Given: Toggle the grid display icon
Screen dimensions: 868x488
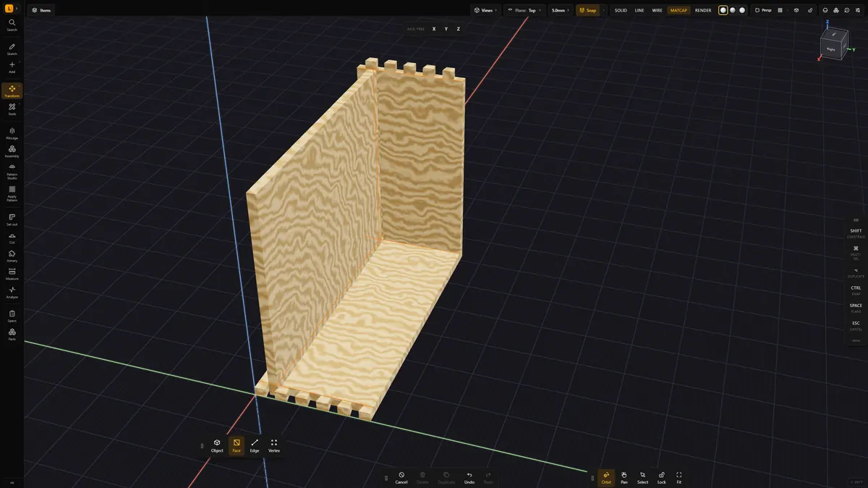Looking at the screenshot, I should tap(780, 10).
